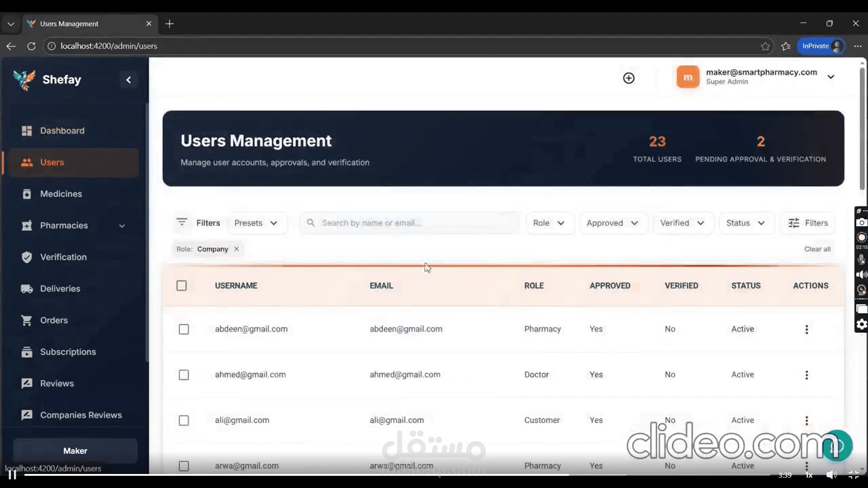Expand the Presets dropdown
Viewport: 868px width, 488px height.
click(x=256, y=223)
